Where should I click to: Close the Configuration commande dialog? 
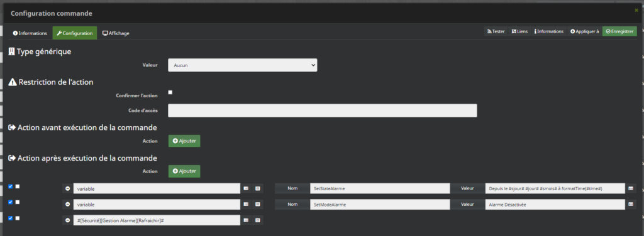coord(636,10)
